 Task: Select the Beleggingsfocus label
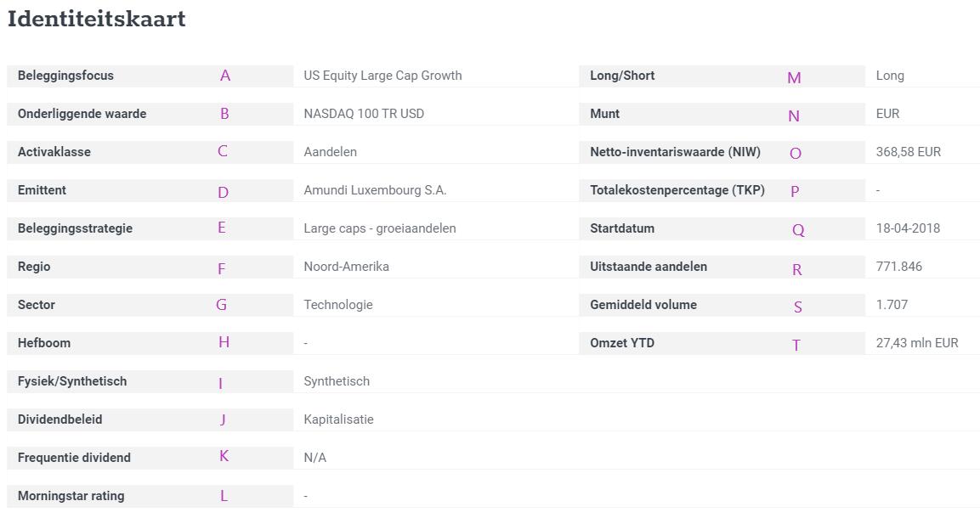pos(65,76)
